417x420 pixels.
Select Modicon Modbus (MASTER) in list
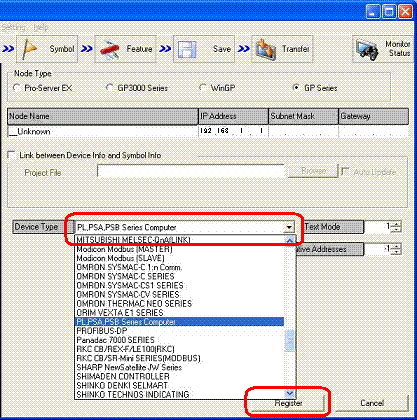coord(180,249)
